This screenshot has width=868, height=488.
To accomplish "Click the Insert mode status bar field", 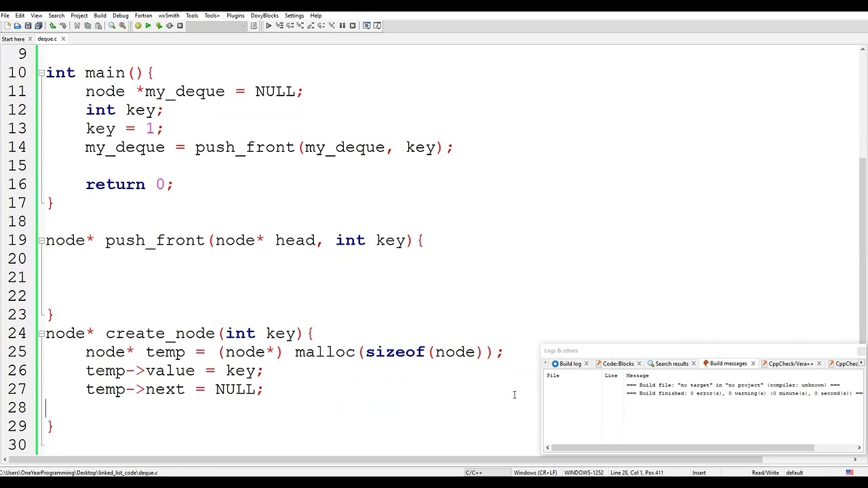I will pyautogui.click(x=698, y=472).
